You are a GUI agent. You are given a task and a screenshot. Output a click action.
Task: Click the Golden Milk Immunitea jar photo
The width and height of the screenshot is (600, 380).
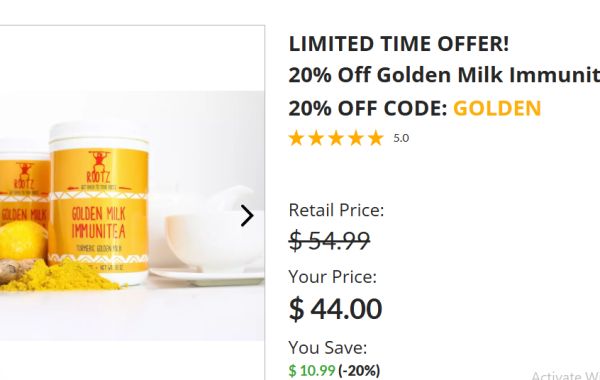click(x=99, y=203)
